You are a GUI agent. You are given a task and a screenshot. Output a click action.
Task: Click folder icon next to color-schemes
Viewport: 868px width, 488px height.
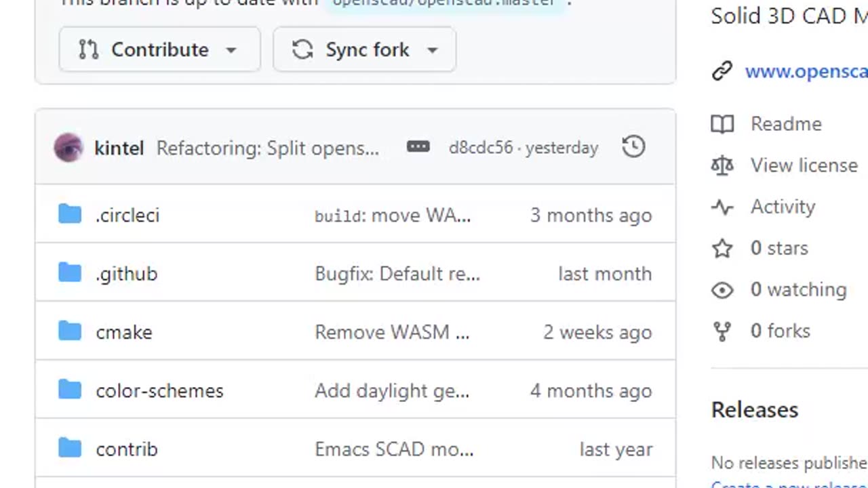pyautogui.click(x=70, y=390)
